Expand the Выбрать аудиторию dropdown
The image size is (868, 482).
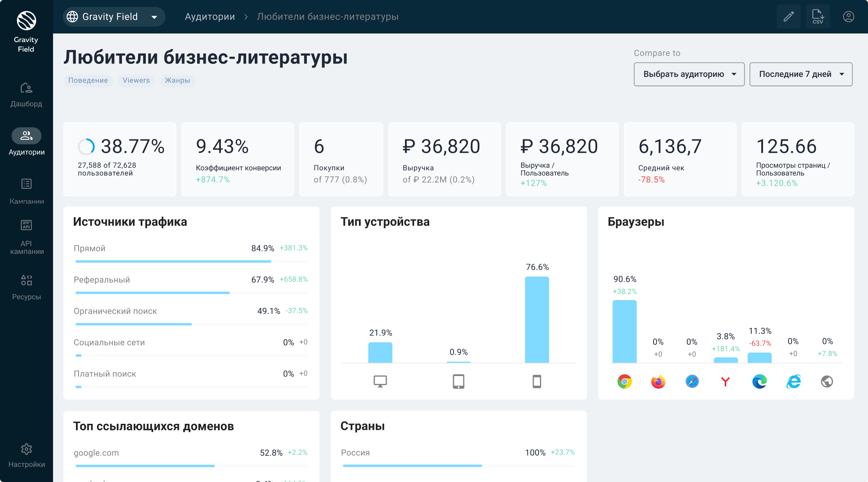pos(689,74)
